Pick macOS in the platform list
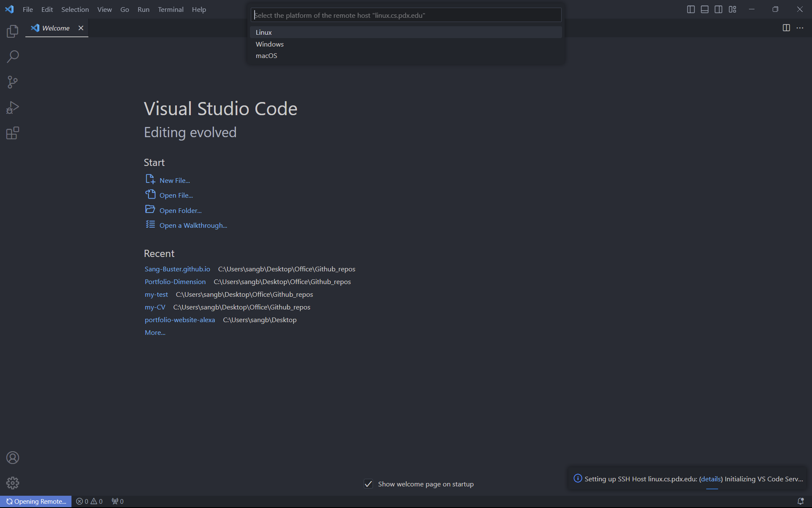This screenshot has width=812, height=508. [x=266, y=56]
